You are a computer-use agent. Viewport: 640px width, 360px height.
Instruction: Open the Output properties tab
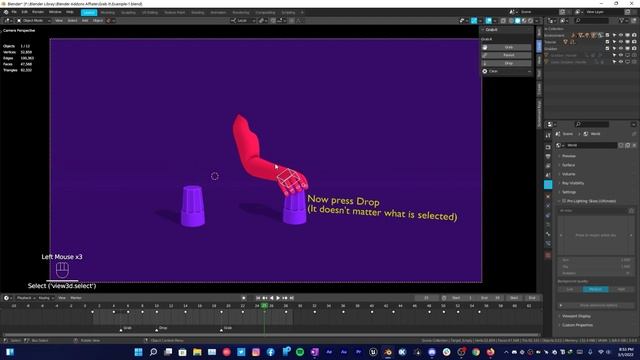point(548,157)
